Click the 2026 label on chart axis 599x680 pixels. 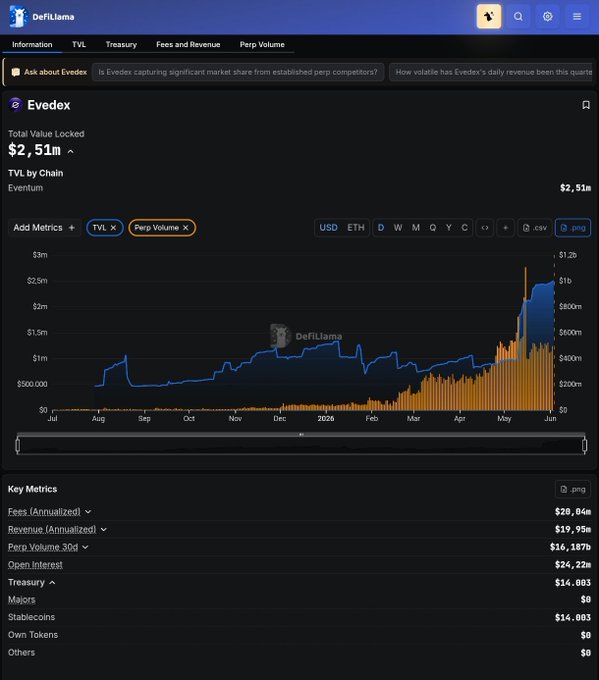[326, 418]
